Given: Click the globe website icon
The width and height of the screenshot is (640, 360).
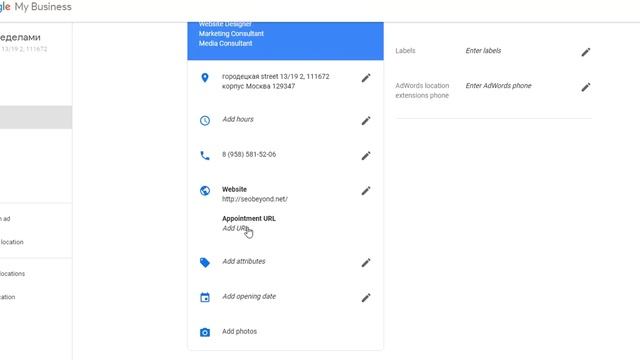Looking at the screenshot, I should coord(205,191).
